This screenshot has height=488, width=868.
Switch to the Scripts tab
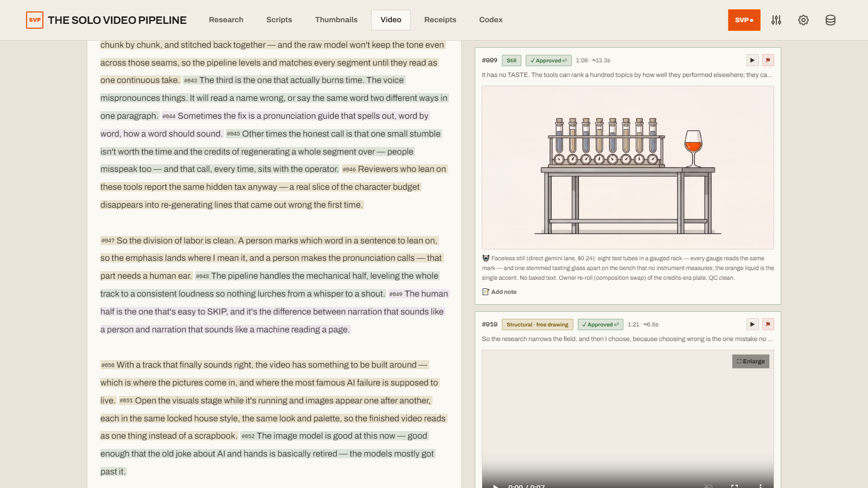click(279, 20)
